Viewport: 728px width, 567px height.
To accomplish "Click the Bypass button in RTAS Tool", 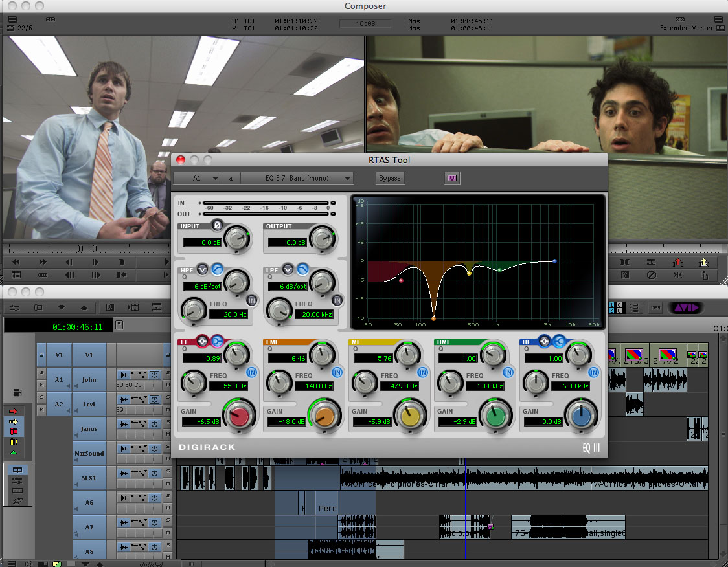I will (389, 178).
